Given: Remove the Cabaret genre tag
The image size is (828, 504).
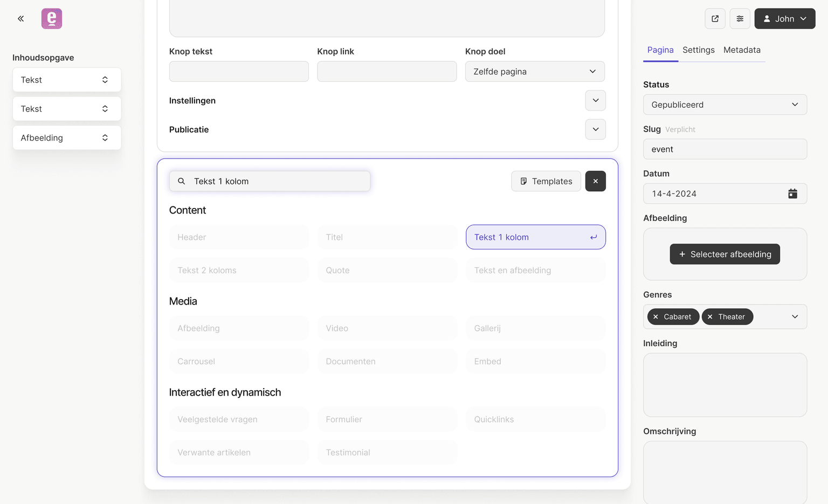Looking at the screenshot, I should pyautogui.click(x=655, y=317).
